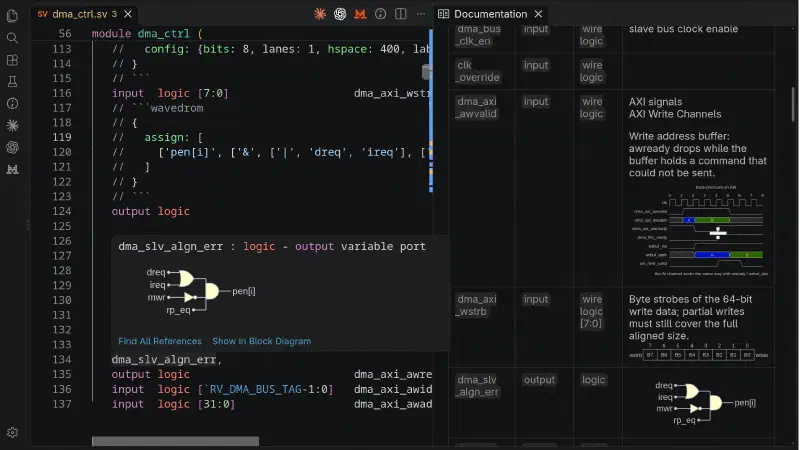Click 'dma_slv_algn_err,' on line 134

click(x=167, y=360)
